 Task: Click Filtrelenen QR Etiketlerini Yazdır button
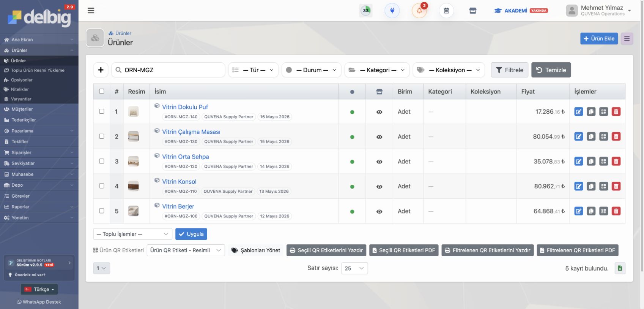(488, 250)
